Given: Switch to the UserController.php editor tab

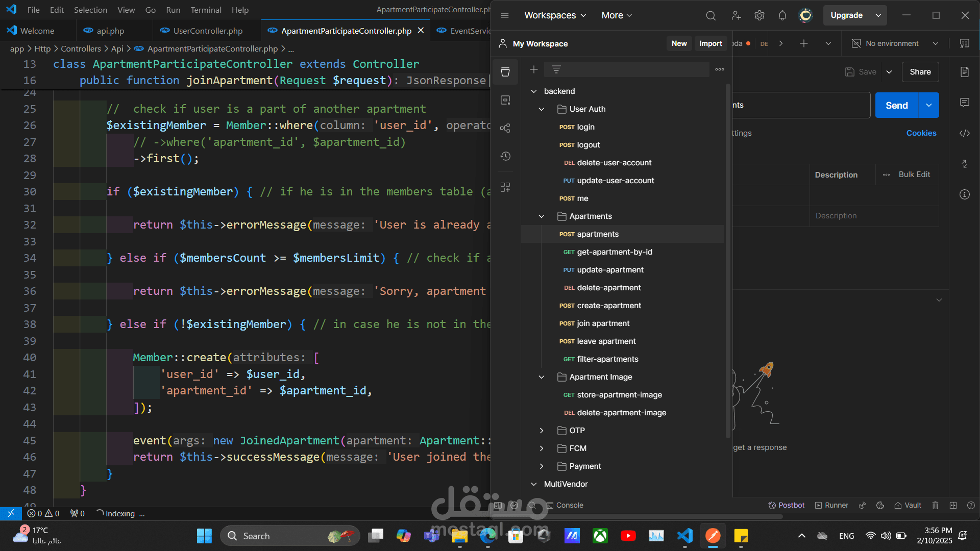Looking at the screenshot, I should click(x=208, y=31).
